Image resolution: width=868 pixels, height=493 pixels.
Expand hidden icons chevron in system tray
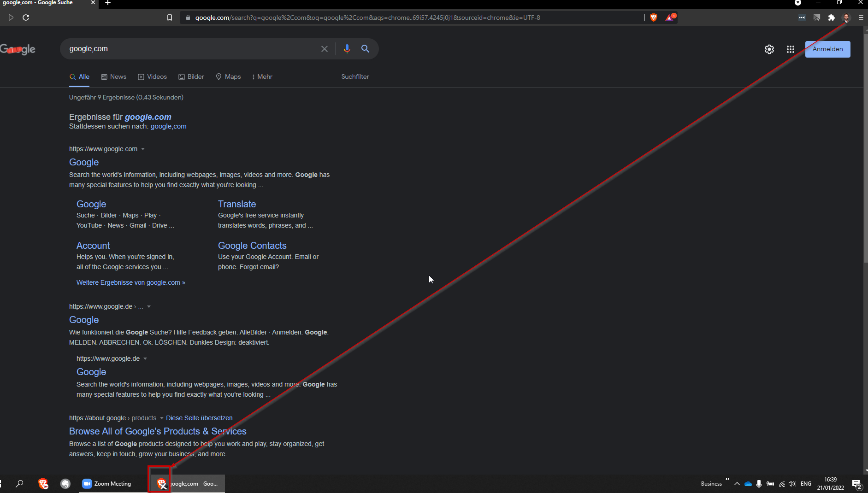pyautogui.click(x=736, y=484)
